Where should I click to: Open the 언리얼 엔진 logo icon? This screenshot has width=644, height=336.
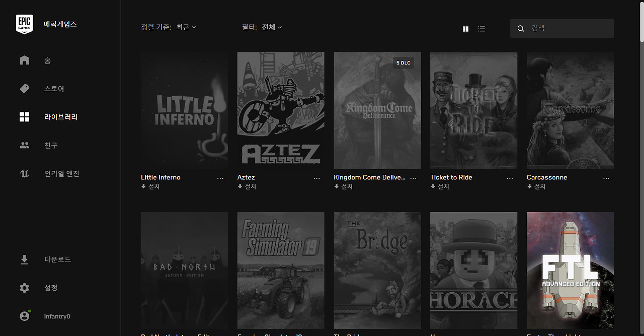(24, 173)
